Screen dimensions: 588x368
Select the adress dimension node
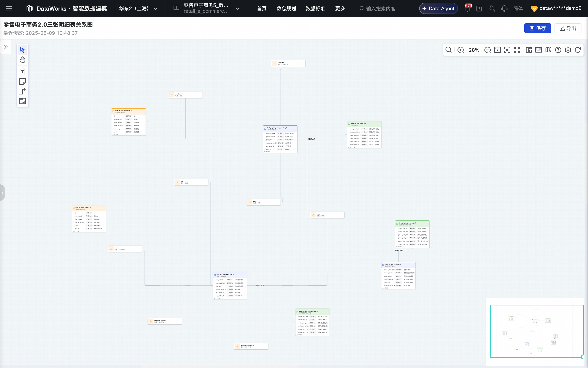pos(125,249)
